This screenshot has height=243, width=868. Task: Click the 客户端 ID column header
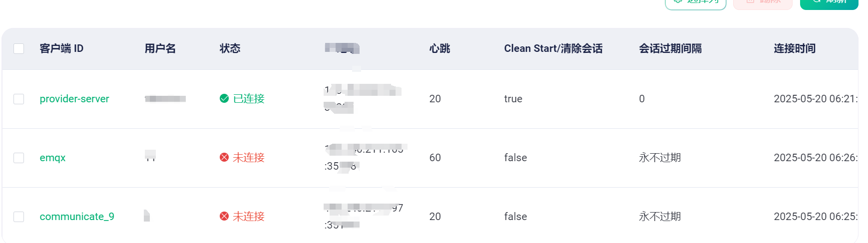click(61, 48)
